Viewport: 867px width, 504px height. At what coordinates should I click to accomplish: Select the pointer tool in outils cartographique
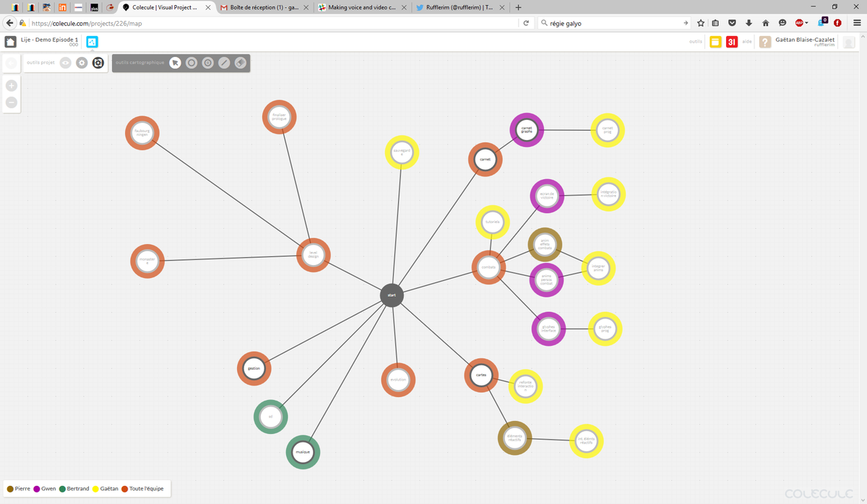(175, 63)
